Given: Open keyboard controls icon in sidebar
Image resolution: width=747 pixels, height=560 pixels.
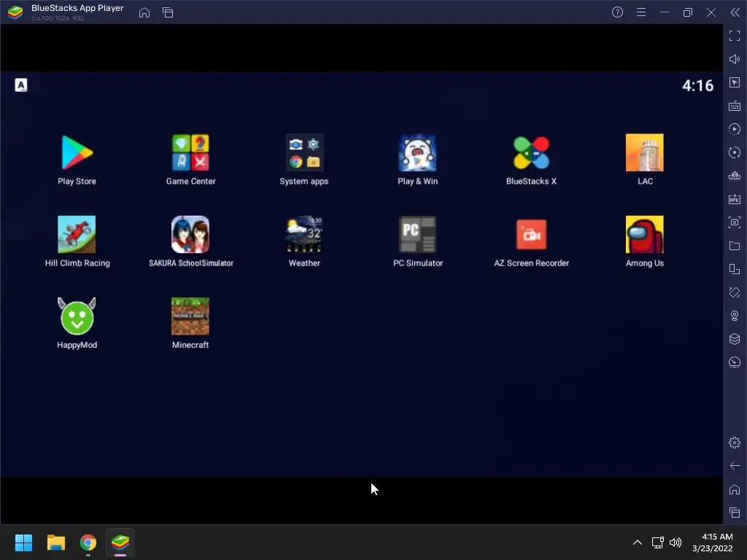Looking at the screenshot, I should click(x=735, y=106).
